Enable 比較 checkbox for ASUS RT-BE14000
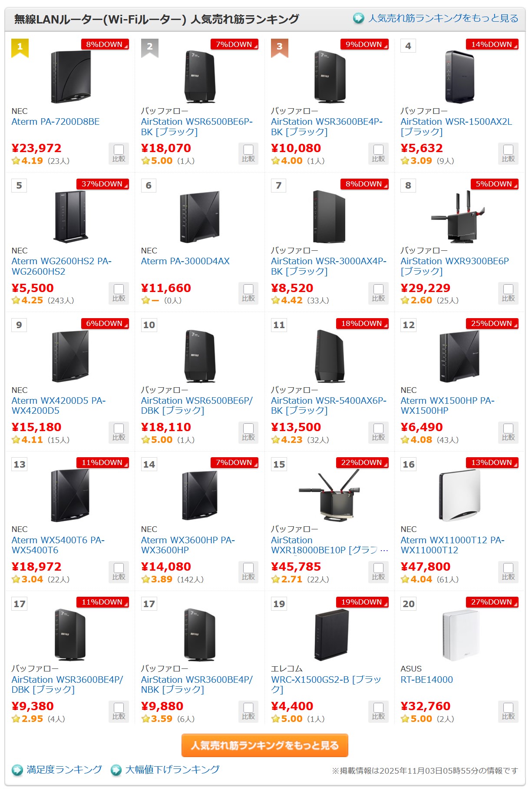This screenshot has height=791, width=532. click(508, 708)
